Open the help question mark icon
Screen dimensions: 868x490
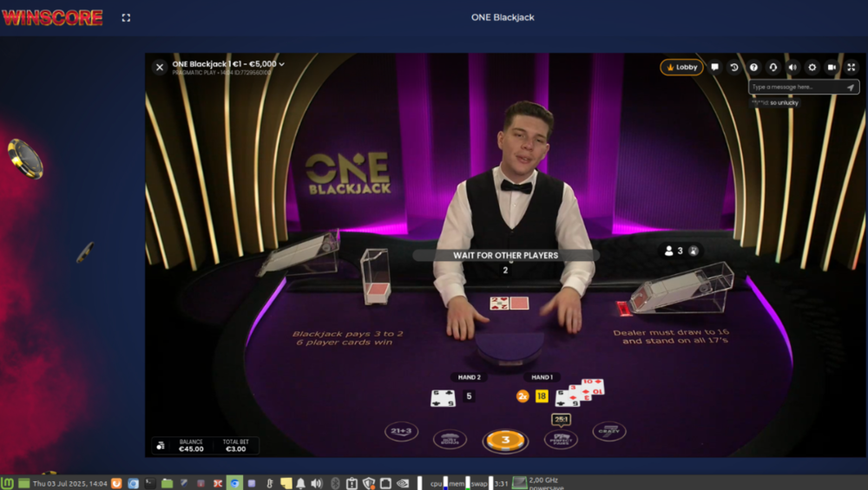753,67
